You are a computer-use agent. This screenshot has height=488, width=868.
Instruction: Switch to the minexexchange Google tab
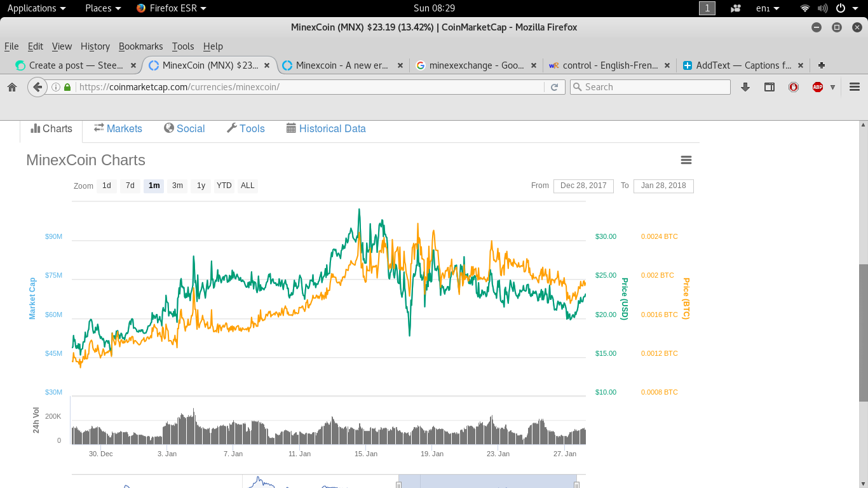476,65
